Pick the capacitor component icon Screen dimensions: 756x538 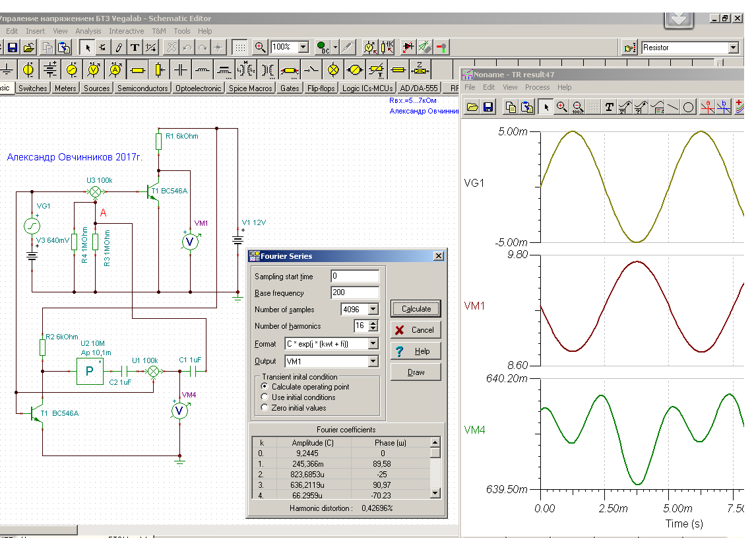tap(180, 69)
